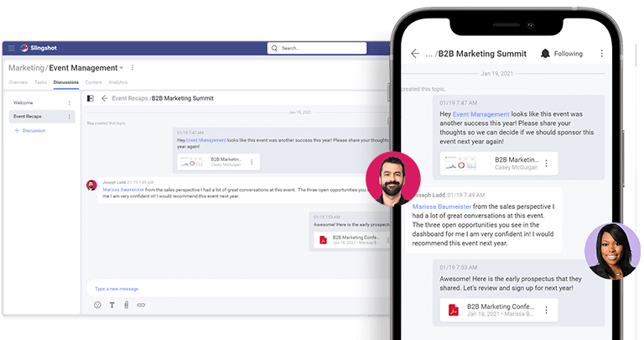644x340 pixels.
Task: Click Joseph Ladd's small avatar in desktop chat
Action: (x=91, y=185)
